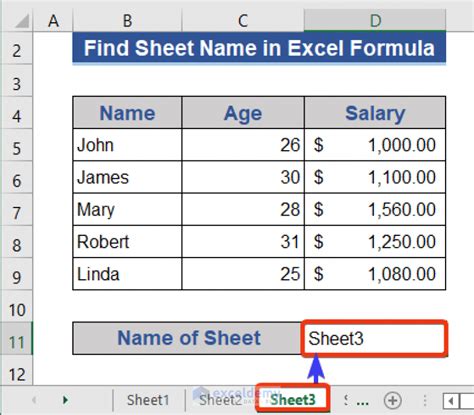Select column C header
The width and height of the screenshot is (474, 415).
point(243,21)
